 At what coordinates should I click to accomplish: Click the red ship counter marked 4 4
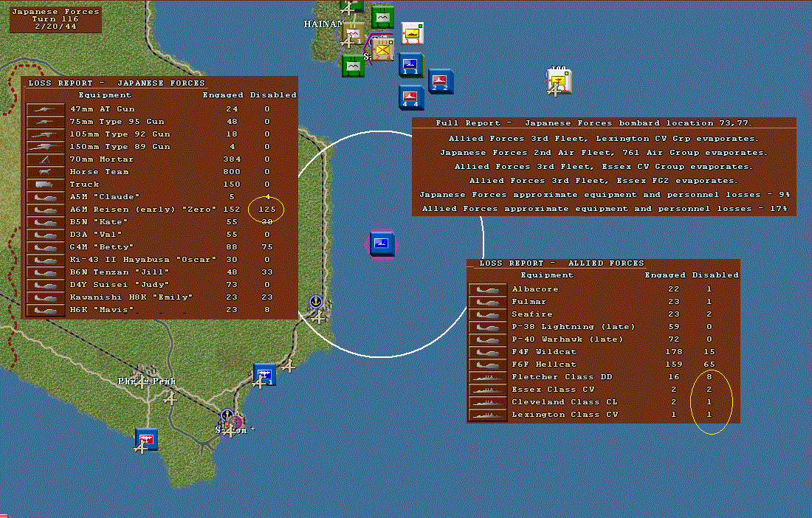[410, 97]
